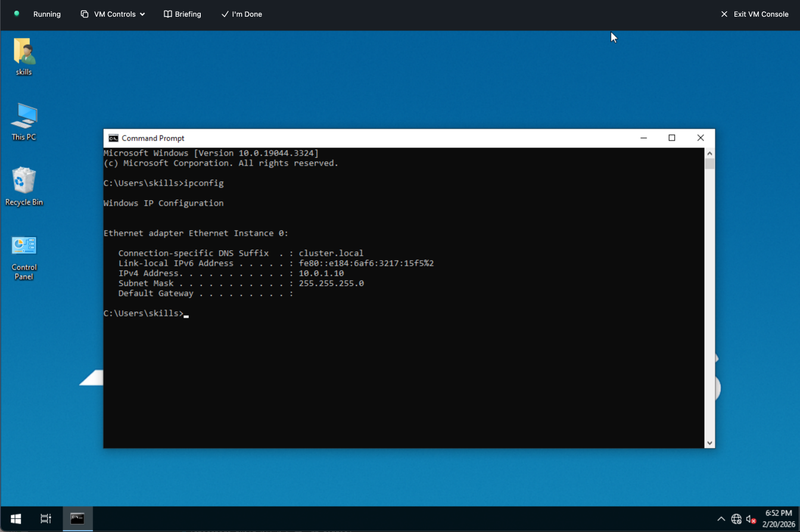Open the Briefing panel
This screenshot has width=800, height=532.
click(x=182, y=14)
